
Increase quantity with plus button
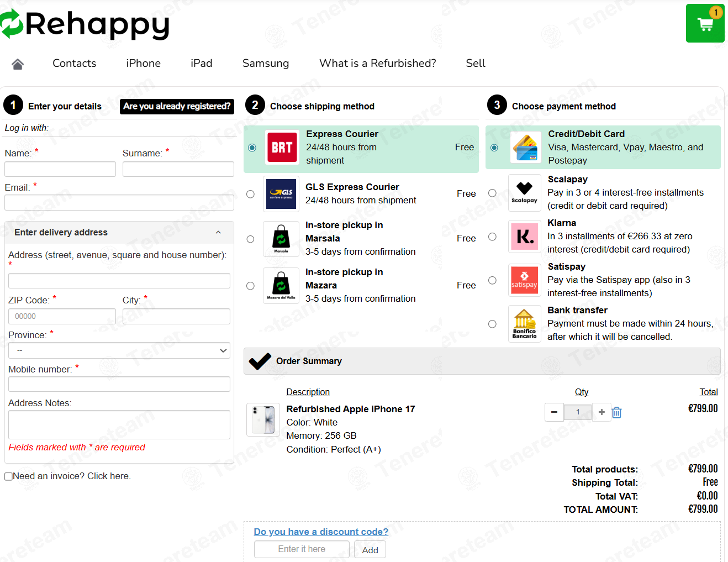602,412
